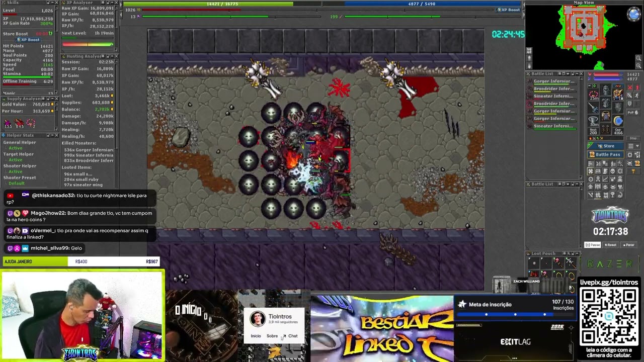The height and width of the screenshot is (362, 644).
Task: Click the minimap floor up arrow
Action: pyautogui.click(x=529, y=59)
